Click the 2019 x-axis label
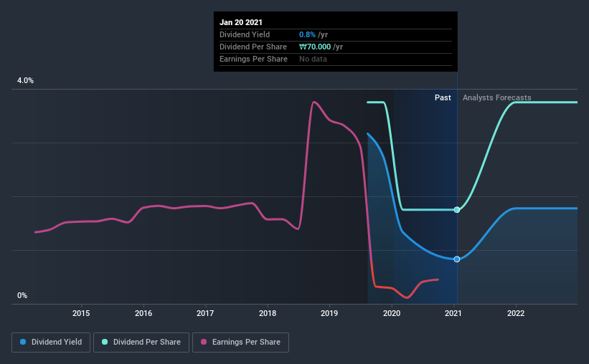This screenshot has height=364, width=589. click(x=329, y=313)
